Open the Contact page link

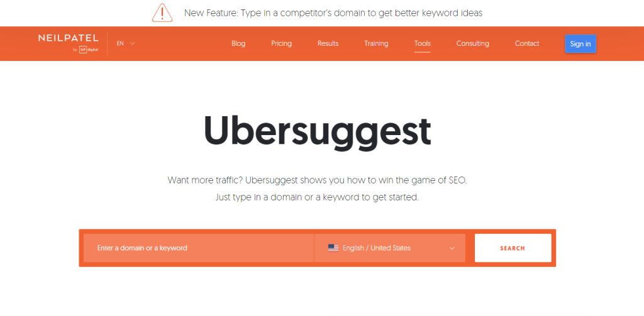coord(527,43)
